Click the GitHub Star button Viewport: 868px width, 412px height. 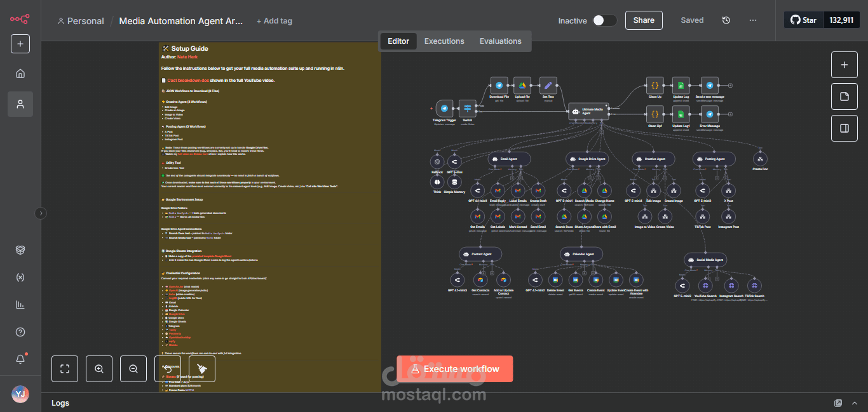[803, 20]
